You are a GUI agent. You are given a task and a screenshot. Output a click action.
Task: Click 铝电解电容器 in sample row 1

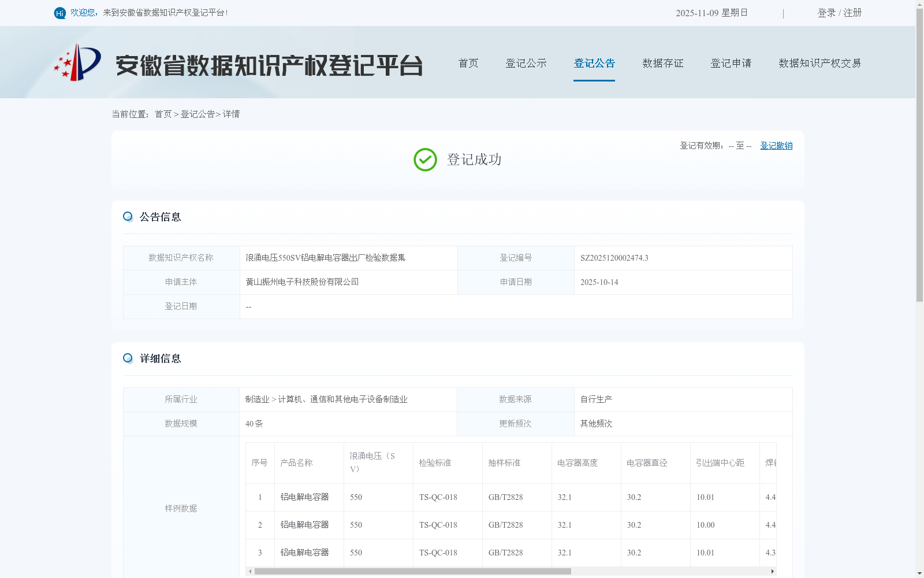pyautogui.click(x=305, y=497)
